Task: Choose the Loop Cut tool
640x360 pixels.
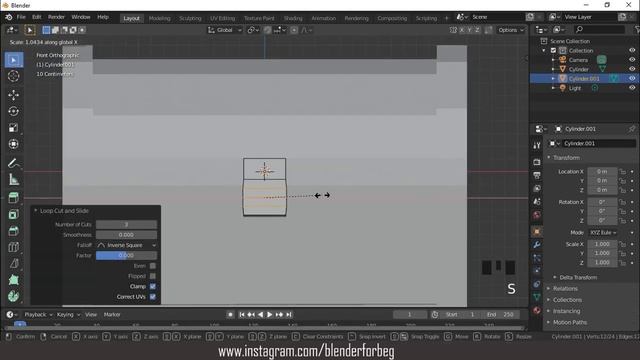Action: pos(13,247)
